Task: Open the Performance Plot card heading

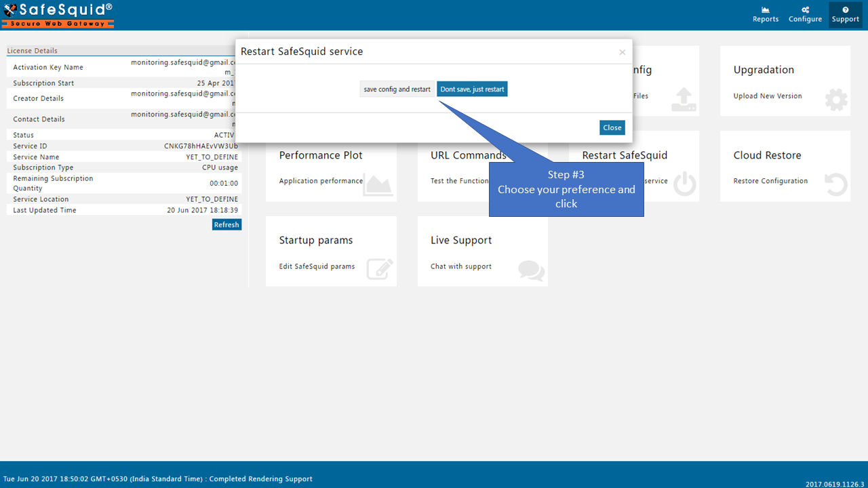Action: pyautogui.click(x=321, y=155)
